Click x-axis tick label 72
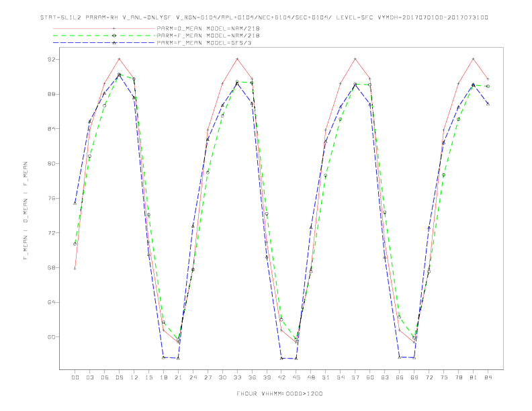The image size is (532, 411). [x=429, y=377]
